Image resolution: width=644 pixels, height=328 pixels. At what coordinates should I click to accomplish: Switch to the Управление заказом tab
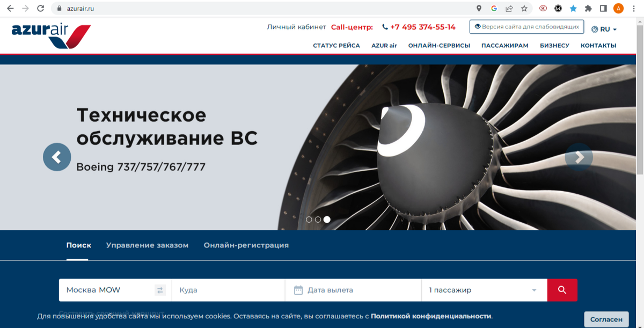click(147, 245)
